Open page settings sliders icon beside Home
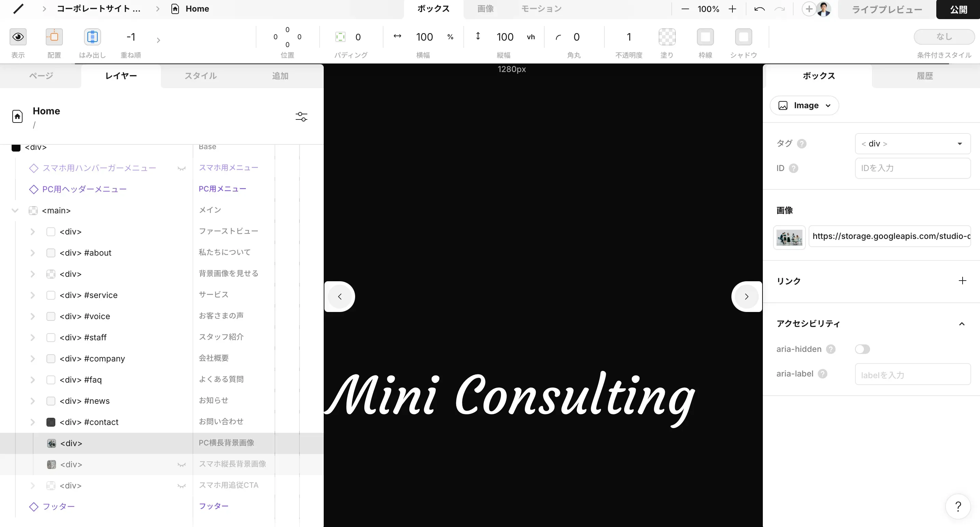Viewport: 980px width, 527px height. (301, 116)
